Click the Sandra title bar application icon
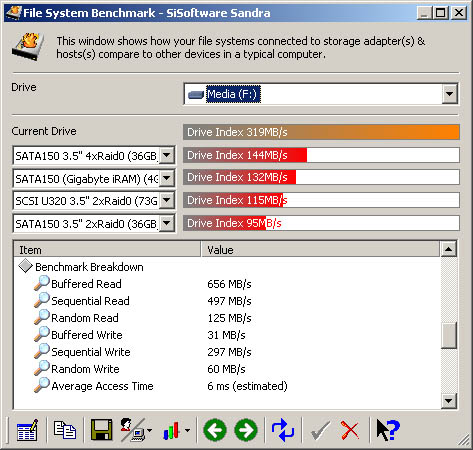The width and height of the screenshot is (473, 450). [x=14, y=13]
